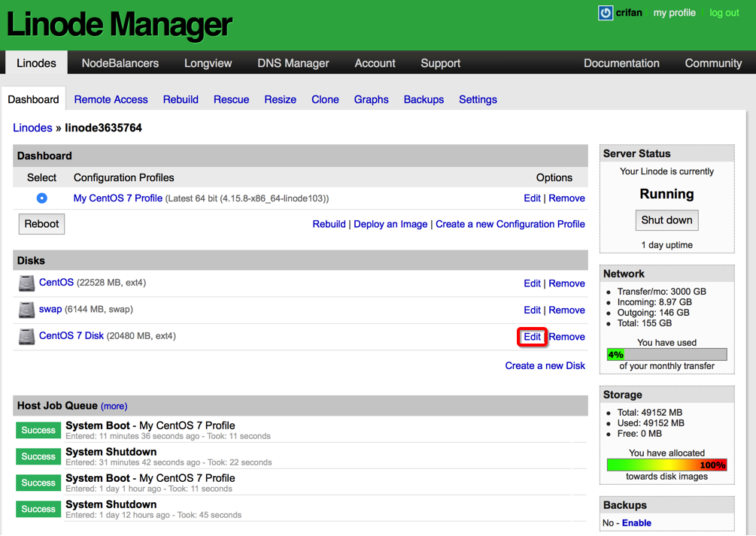
Task: Select the My CentOS 7 Profile radio button
Action: [x=42, y=198]
